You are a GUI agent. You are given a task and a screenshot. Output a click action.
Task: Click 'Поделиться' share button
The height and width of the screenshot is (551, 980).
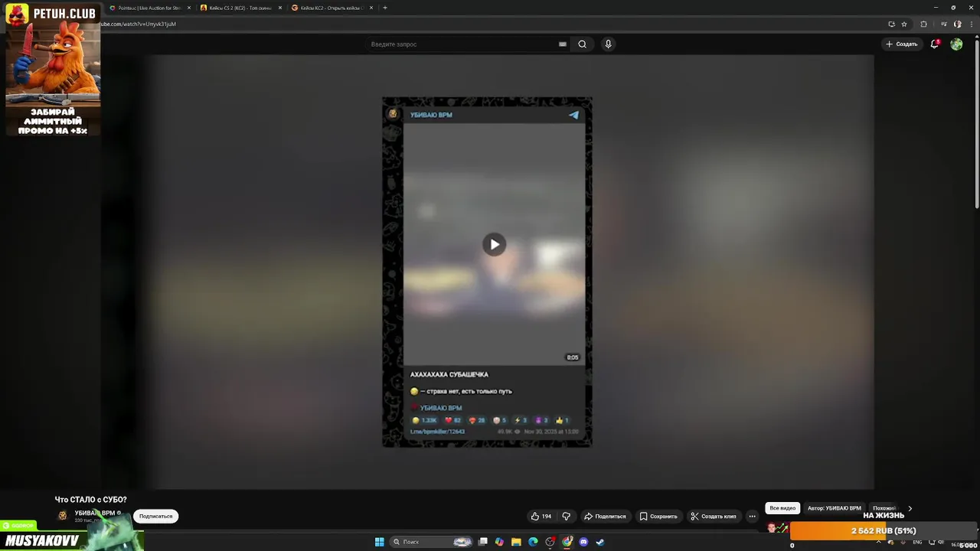[x=605, y=516]
